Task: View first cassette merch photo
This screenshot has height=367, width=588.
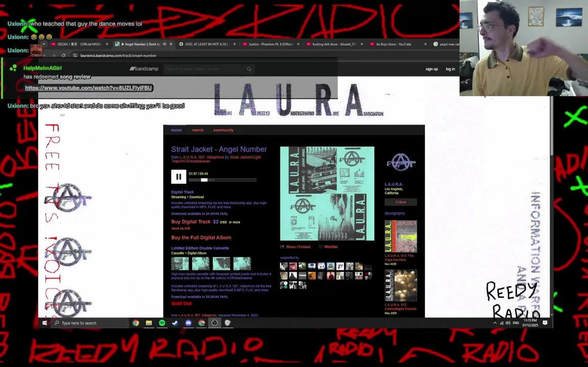Action: click(180, 264)
